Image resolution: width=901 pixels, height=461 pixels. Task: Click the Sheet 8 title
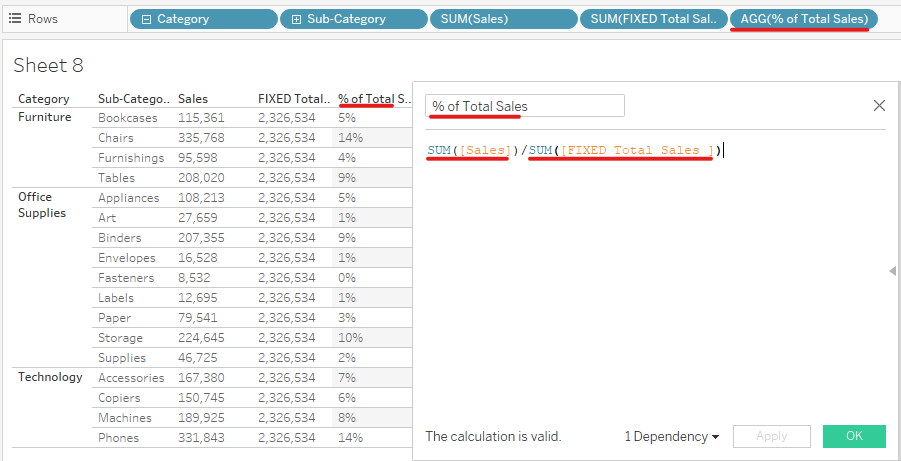pyautogui.click(x=49, y=66)
